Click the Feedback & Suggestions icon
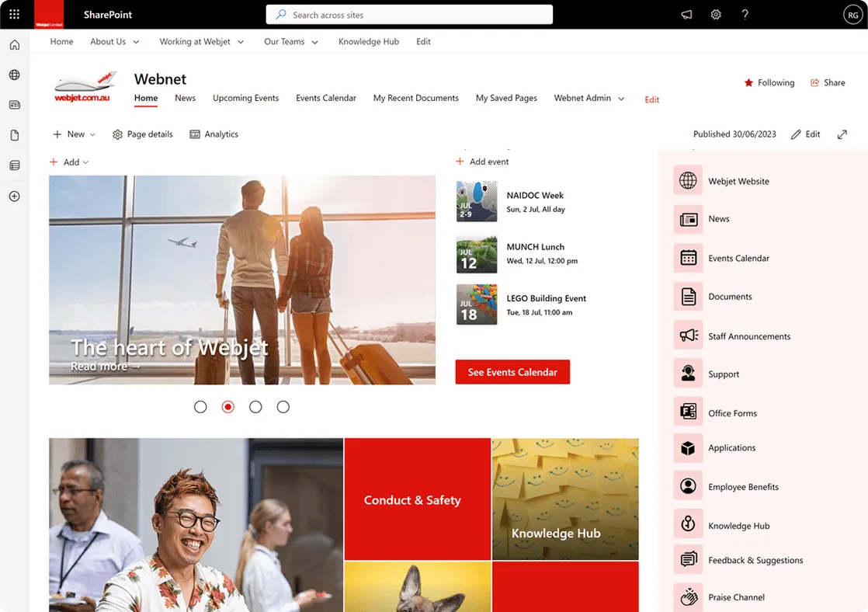Viewport: 868px width, 612px height. 688,559
